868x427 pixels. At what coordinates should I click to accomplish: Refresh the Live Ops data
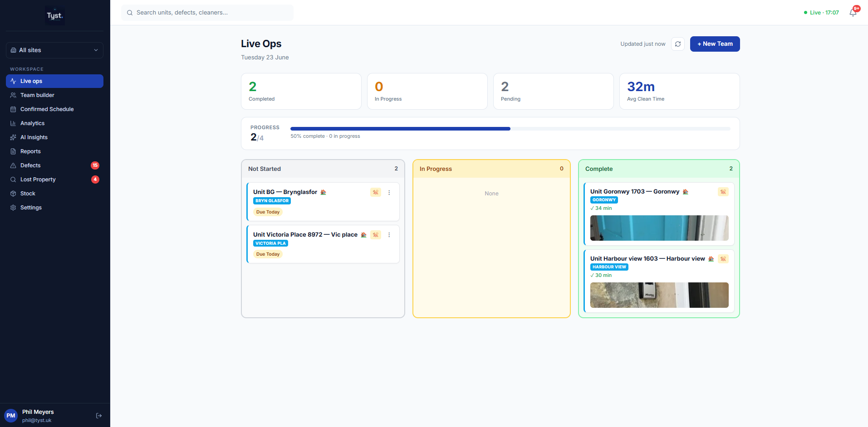pos(678,44)
